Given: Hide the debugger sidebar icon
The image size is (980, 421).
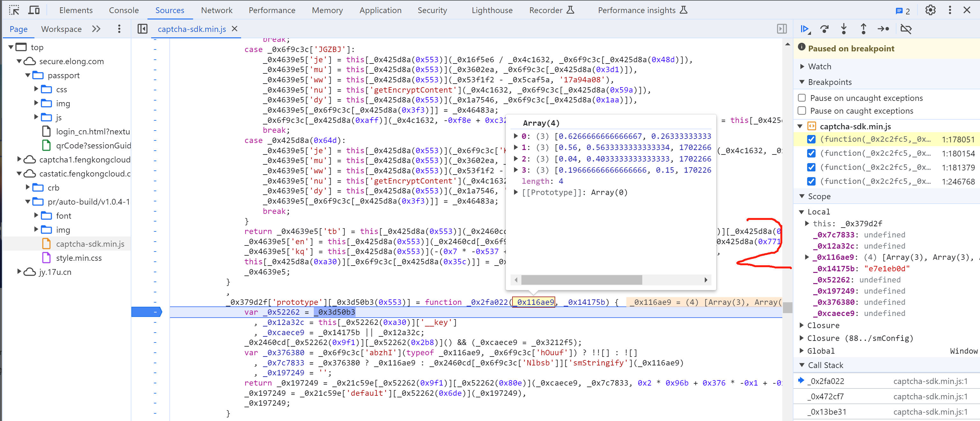Looking at the screenshot, I should [782, 29].
